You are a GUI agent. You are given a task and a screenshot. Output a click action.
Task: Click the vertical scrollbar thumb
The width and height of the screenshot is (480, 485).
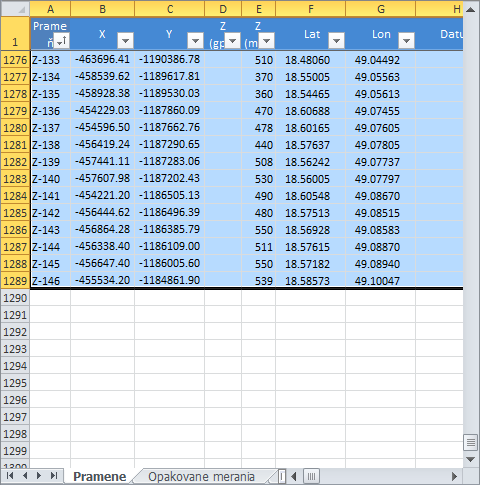pos(471,443)
